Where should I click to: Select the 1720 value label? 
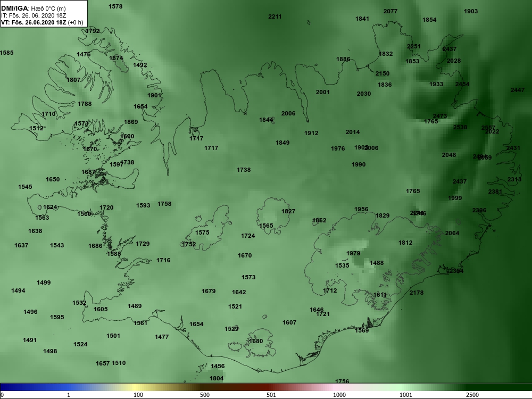click(x=106, y=207)
